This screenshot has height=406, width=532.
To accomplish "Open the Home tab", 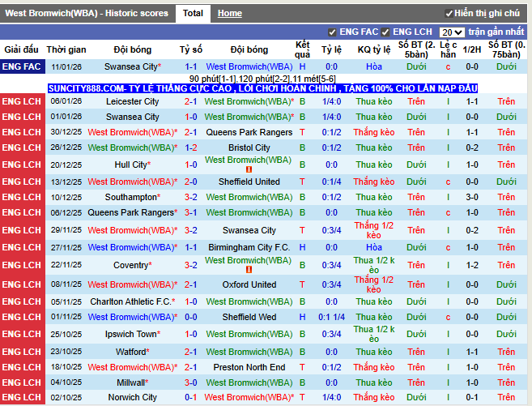I will click(230, 14).
